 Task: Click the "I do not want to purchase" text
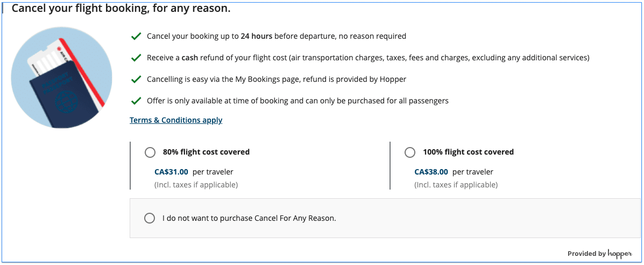(x=249, y=219)
